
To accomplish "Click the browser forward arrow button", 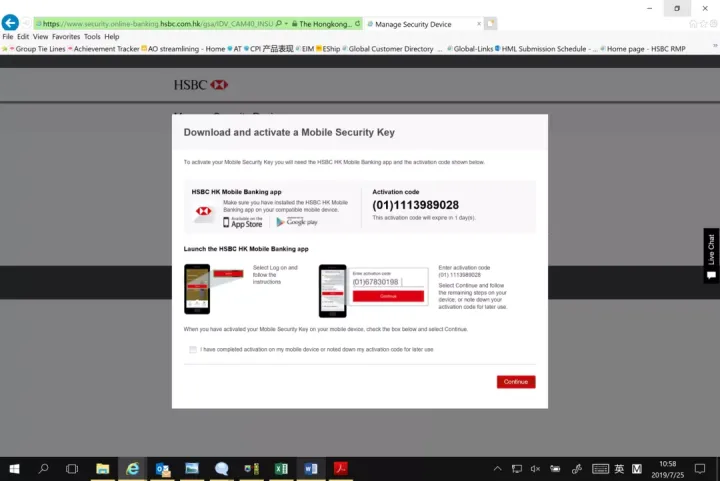I will point(26,23).
